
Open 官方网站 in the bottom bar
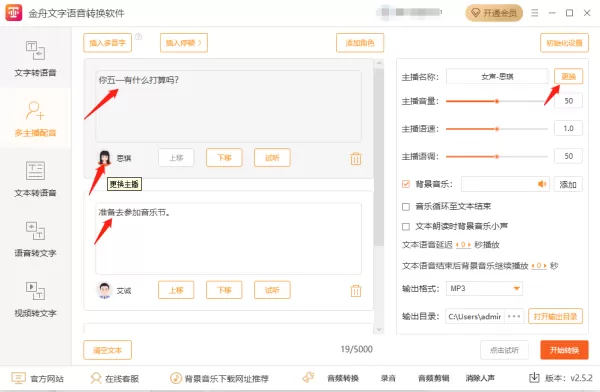(38, 379)
